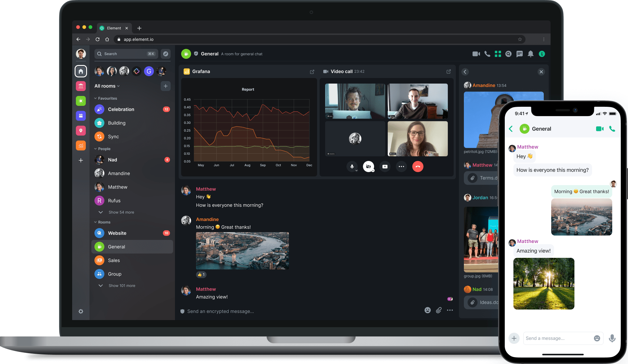
Task: Click the browser address bar
Action: pyautogui.click(x=319, y=39)
